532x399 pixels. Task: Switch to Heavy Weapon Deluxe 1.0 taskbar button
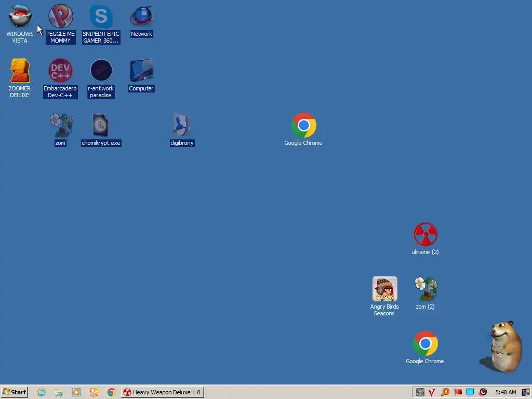tap(163, 392)
